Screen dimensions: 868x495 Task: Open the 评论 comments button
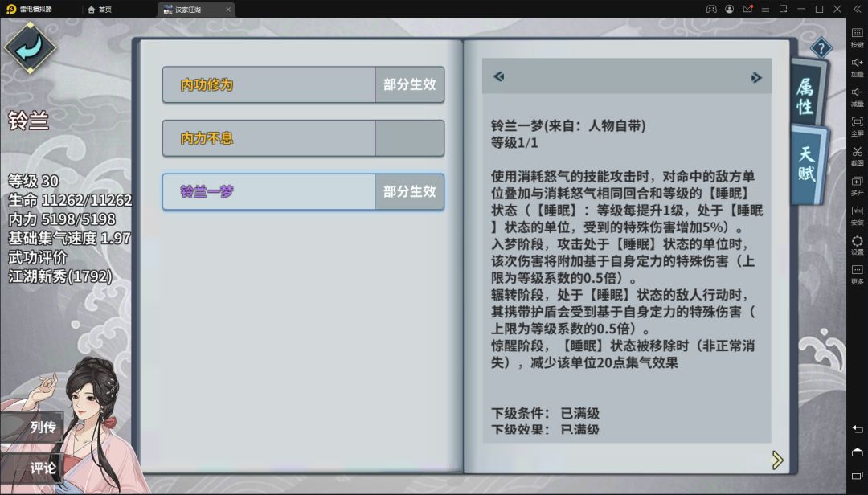click(x=32, y=468)
